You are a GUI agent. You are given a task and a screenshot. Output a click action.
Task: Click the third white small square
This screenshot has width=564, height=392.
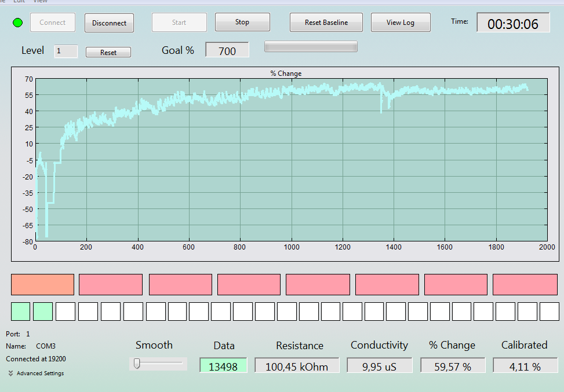click(x=111, y=312)
